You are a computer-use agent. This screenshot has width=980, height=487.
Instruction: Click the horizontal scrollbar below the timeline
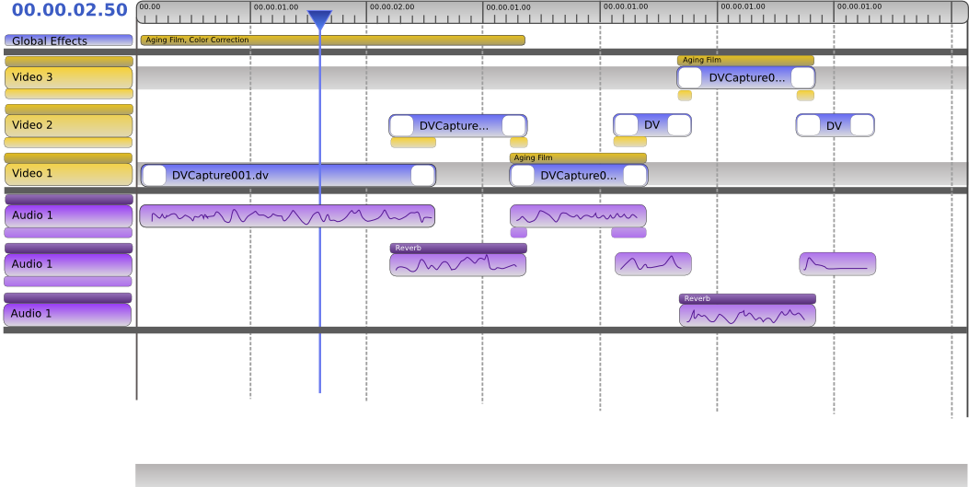[x=551, y=474]
